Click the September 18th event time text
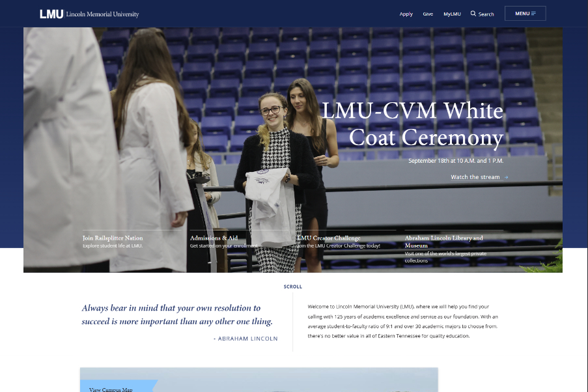The height and width of the screenshot is (392, 588). (456, 161)
